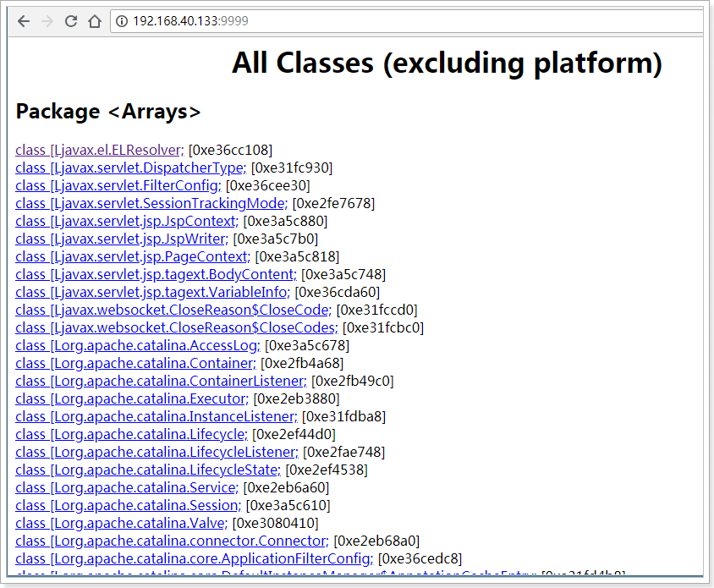The height and width of the screenshot is (588, 714).
Task: Open class [Ljavax.websocket.CloseReason$CloseCode; link
Action: pos(173,310)
